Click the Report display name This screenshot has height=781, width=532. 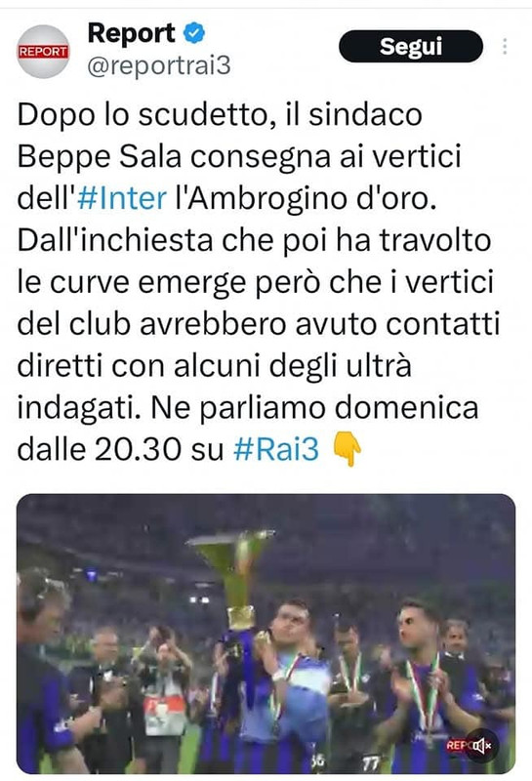click(131, 33)
